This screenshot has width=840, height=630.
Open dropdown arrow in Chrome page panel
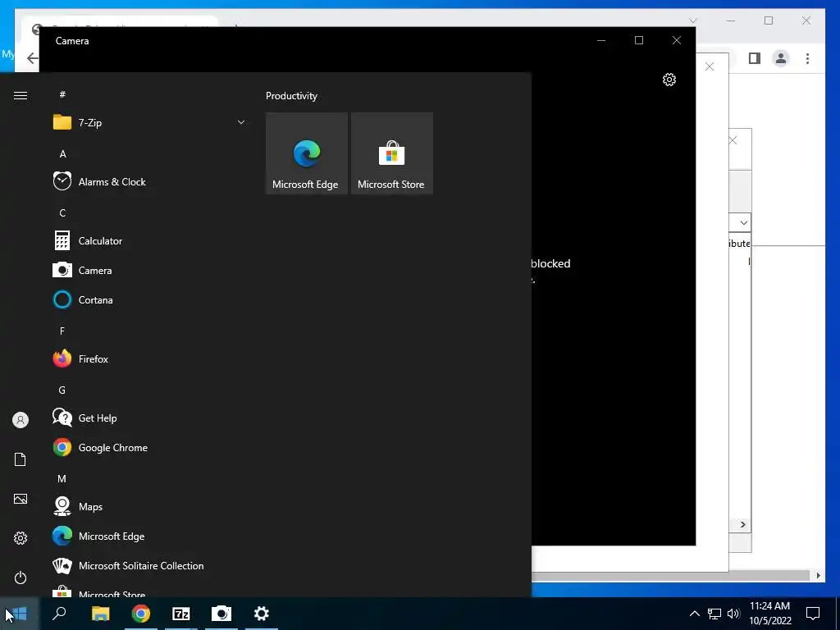[743, 223]
